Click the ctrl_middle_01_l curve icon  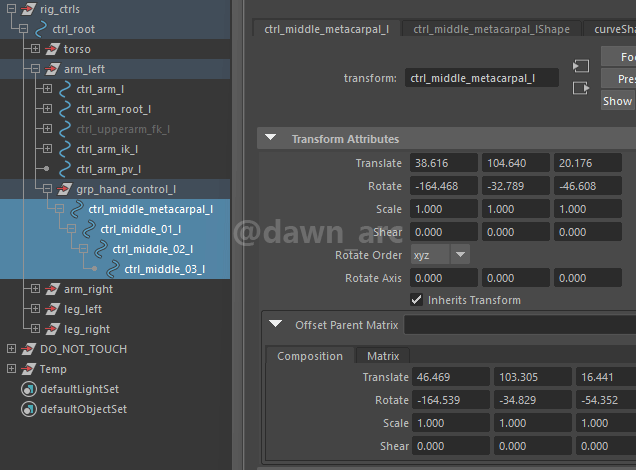coord(89,229)
